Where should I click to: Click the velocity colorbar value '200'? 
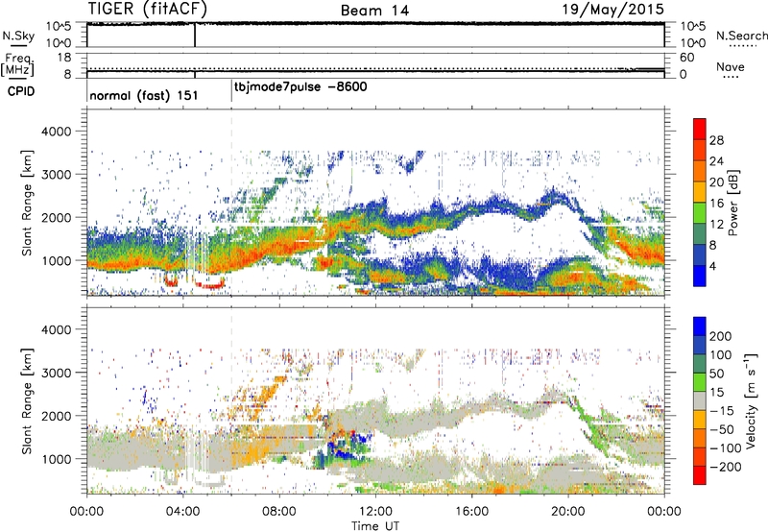pyautogui.click(x=721, y=336)
